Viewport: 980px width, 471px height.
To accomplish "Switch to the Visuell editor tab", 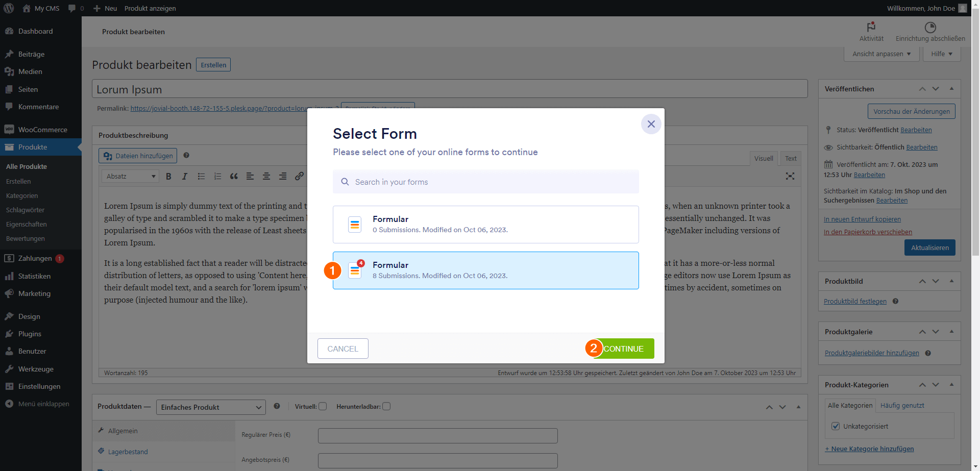I will [764, 158].
